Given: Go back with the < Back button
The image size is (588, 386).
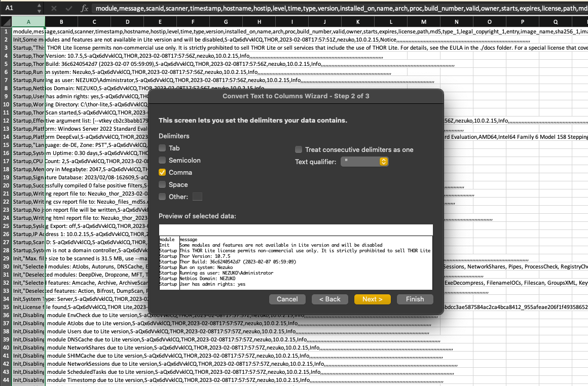Looking at the screenshot, I should (x=329, y=299).
